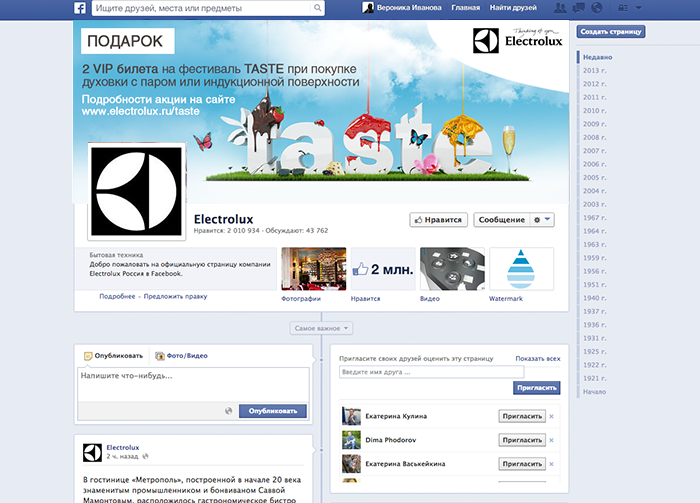Jump to 1959 г. in timeline
The height and width of the screenshot is (503, 700).
pyautogui.click(x=594, y=258)
